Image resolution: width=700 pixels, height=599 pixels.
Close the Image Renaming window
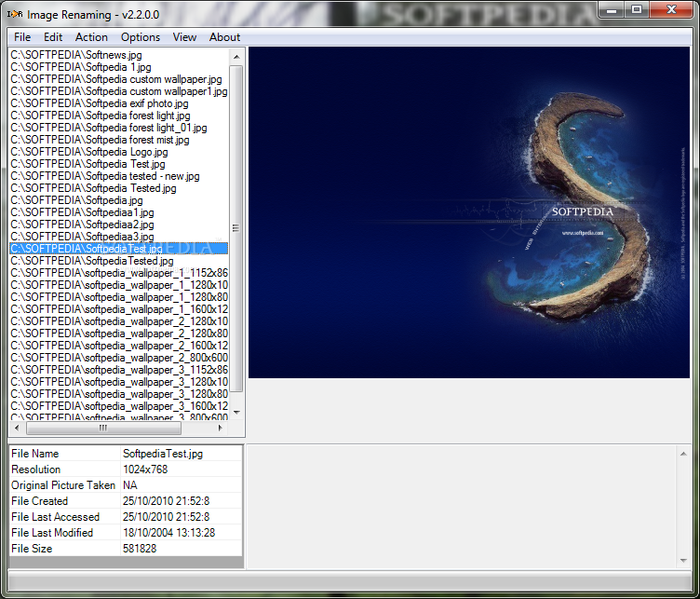[671, 10]
